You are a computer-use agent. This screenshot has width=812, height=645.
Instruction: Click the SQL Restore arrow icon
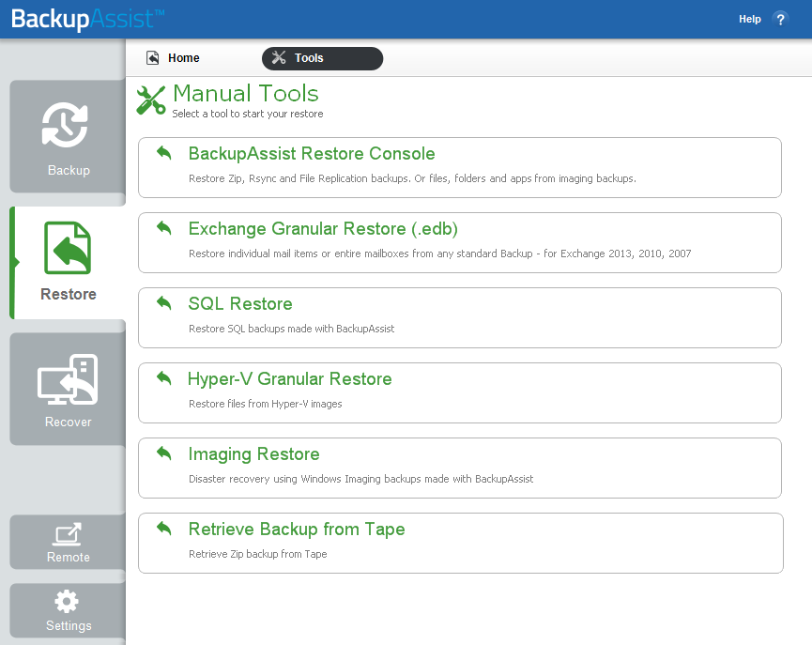(x=163, y=303)
